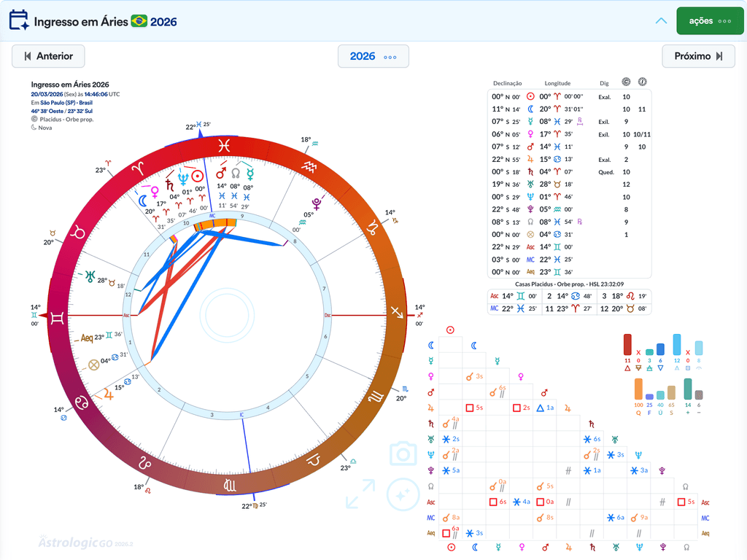This screenshot has height=560, width=747.
Task: Click the Moon glyph in the longitude table
Action: 530,109
